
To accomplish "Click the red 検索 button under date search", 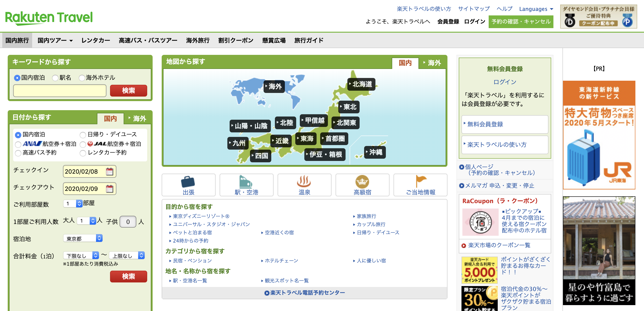I will tap(128, 277).
